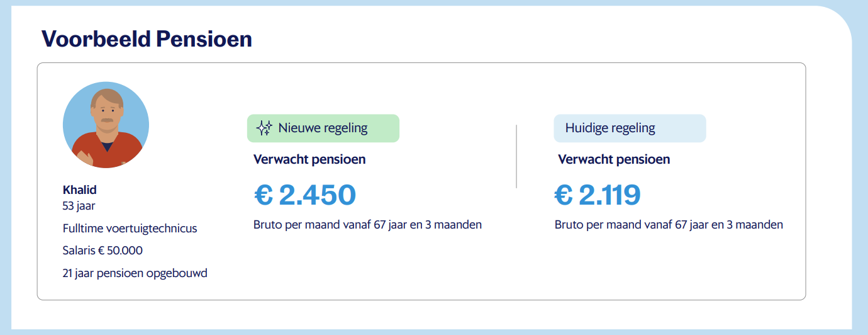Viewport: 868px width, 335px height.
Task: Select the green Nieuwe regeling badge
Action: 323,128
